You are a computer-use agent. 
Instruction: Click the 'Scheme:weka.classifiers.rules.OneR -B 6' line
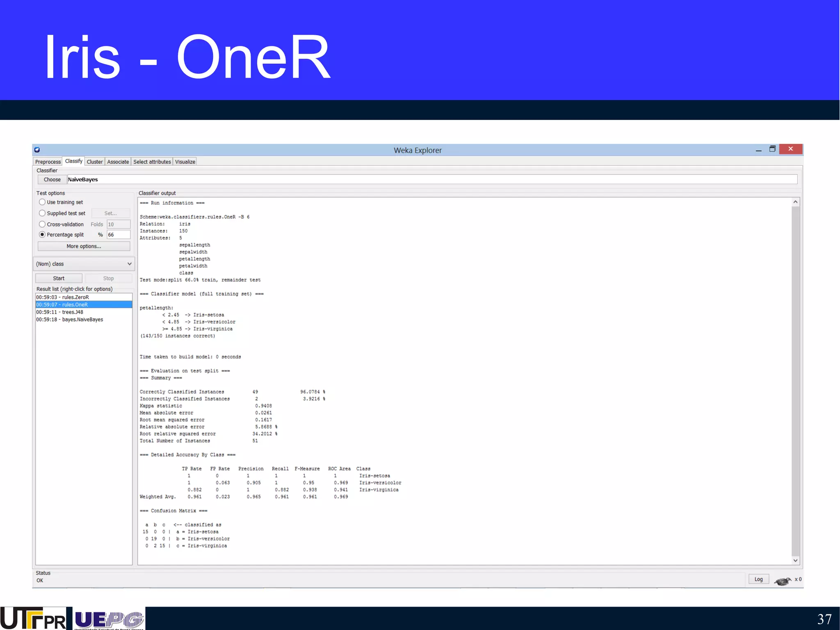click(194, 217)
